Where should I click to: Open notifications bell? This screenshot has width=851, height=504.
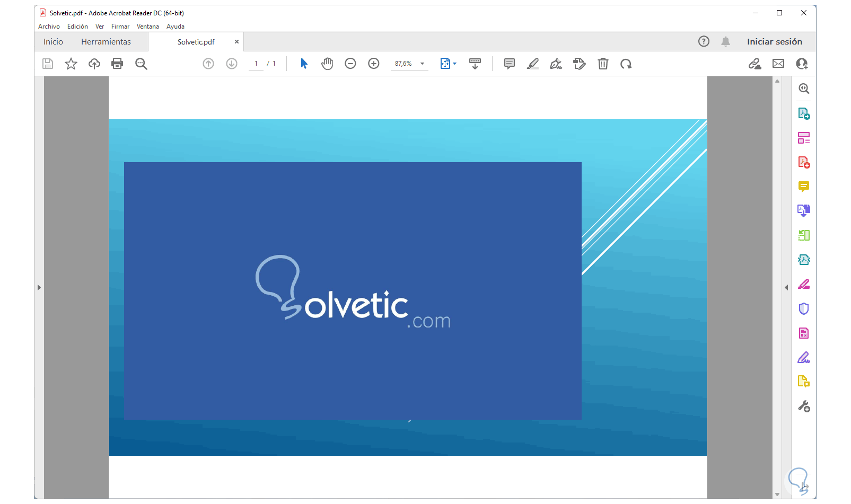pos(726,41)
